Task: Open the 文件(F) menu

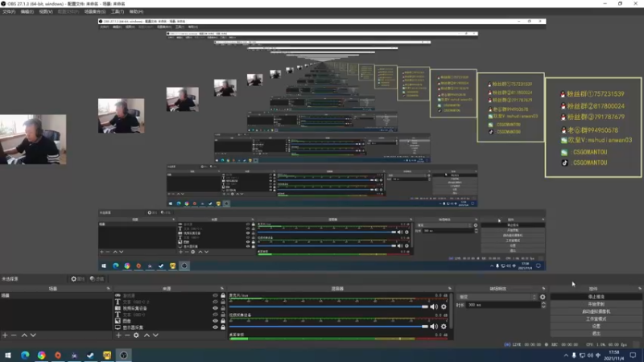Action: coord(9,11)
